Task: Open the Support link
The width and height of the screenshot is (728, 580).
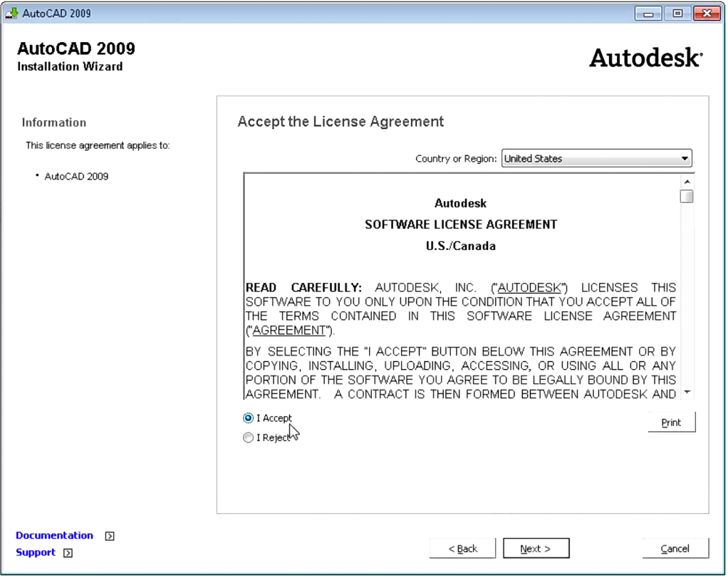Action: pos(36,553)
